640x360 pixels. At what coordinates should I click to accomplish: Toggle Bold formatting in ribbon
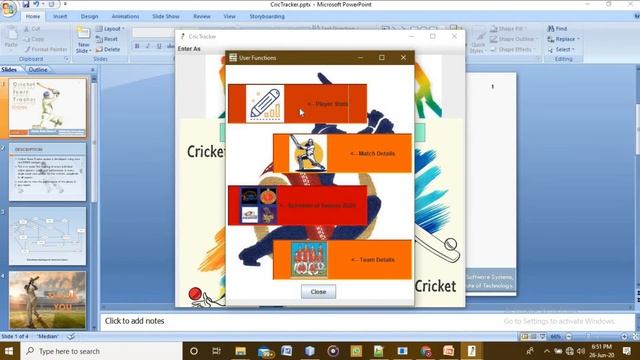pyautogui.click(x=137, y=46)
